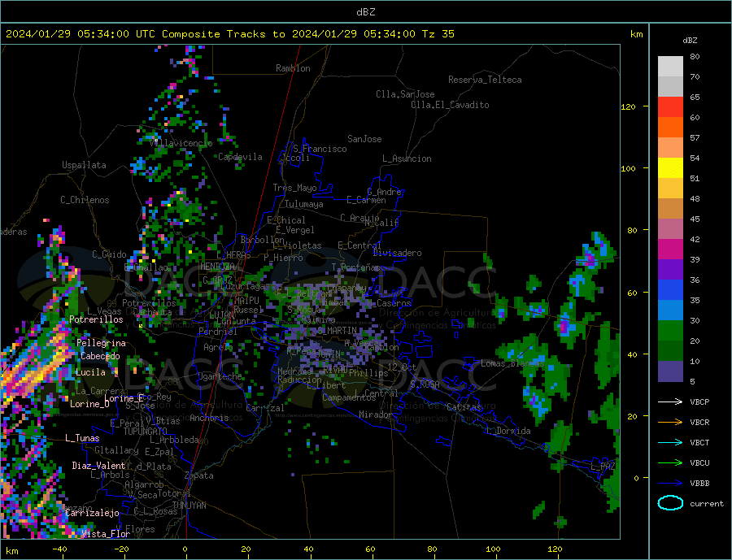Click the Lomas_Blancas label
The height and width of the screenshot is (560, 732).
[512, 363]
